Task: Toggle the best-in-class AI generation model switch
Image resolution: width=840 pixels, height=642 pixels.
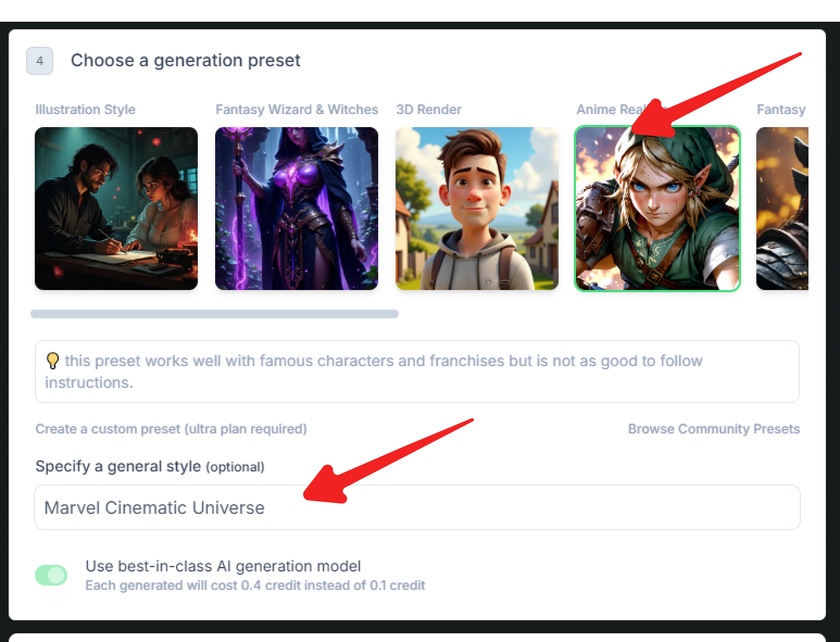Action: (51, 575)
